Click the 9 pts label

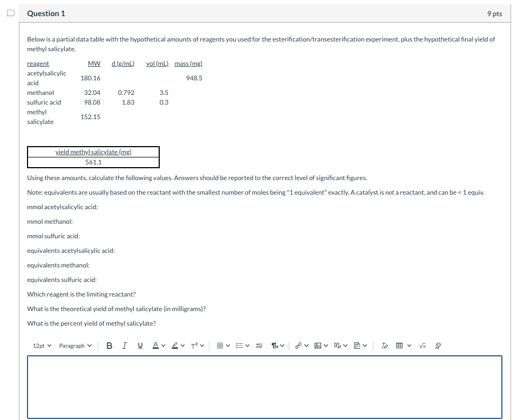(494, 13)
